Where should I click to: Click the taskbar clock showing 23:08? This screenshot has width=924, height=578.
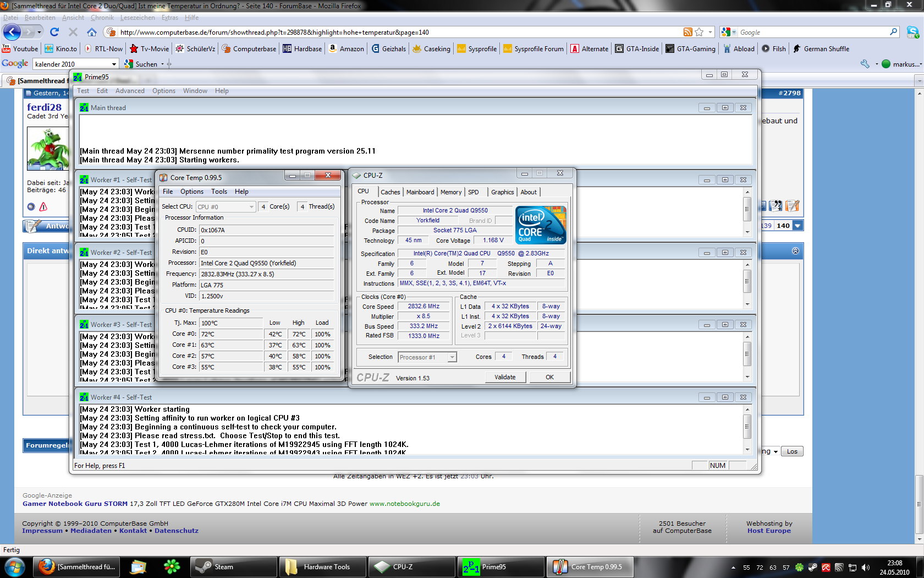point(895,568)
